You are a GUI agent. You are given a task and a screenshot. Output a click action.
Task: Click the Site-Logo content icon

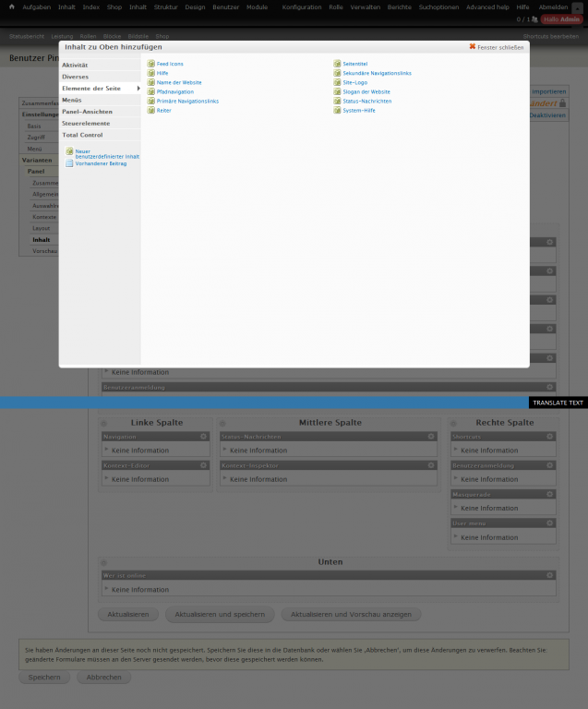(x=336, y=82)
